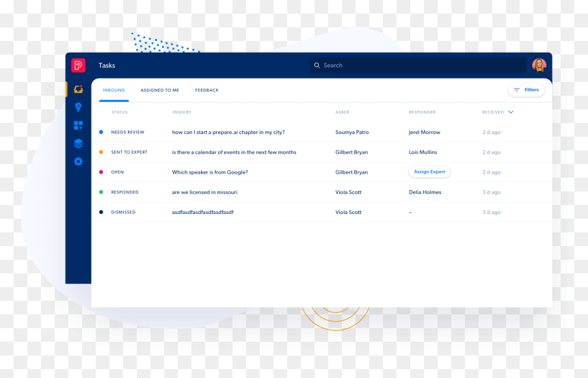Click the red Open status dot
Screen dimensions: 588x378
[x=101, y=172]
